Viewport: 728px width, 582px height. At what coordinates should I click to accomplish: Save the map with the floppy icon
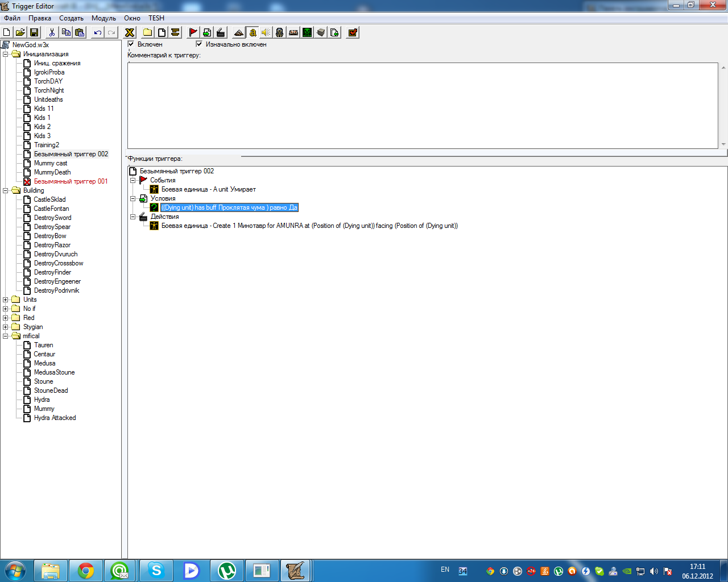tap(34, 32)
